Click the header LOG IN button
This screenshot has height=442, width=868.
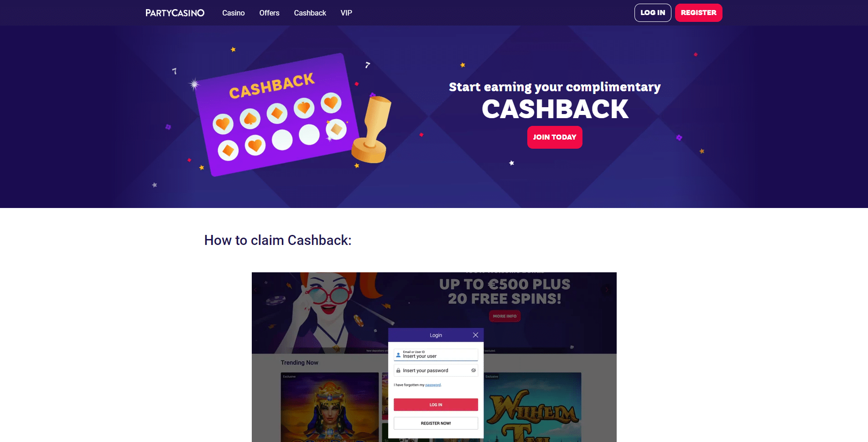653,13
